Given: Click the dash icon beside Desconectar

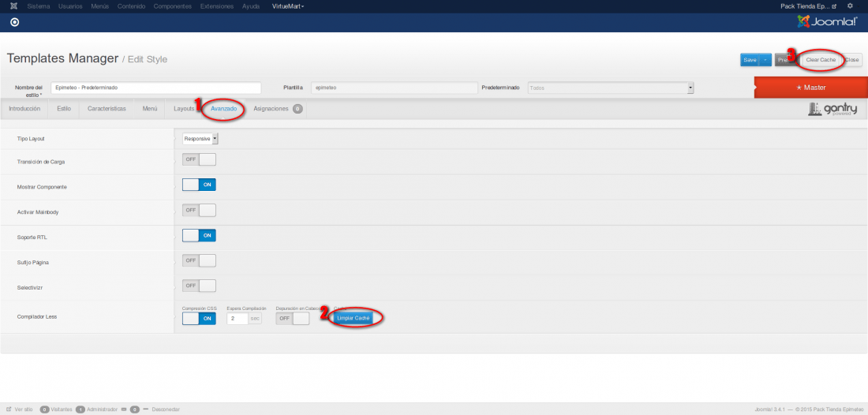Looking at the screenshot, I should click(x=146, y=409).
